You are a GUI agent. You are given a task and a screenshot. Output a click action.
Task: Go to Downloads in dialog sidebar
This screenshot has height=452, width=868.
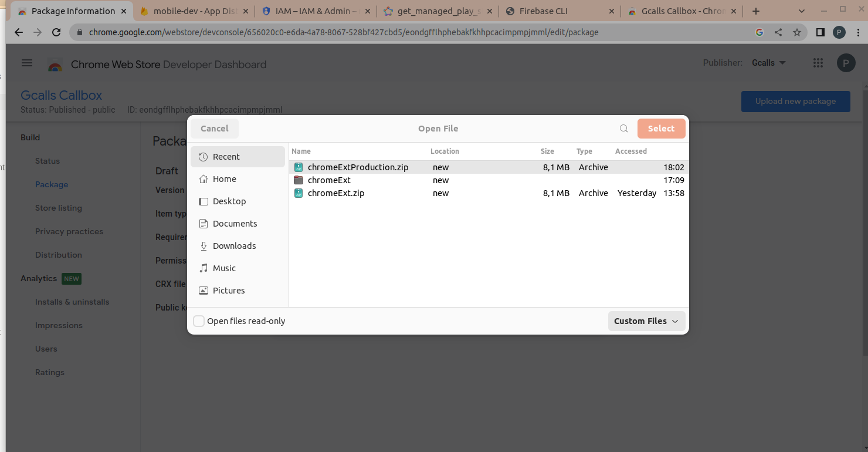coord(234,246)
